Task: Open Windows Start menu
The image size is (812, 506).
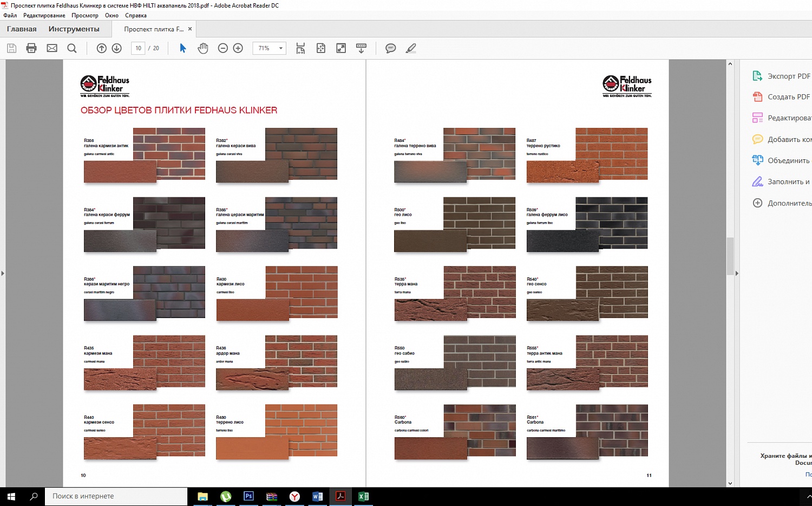Action: click(11, 496)
